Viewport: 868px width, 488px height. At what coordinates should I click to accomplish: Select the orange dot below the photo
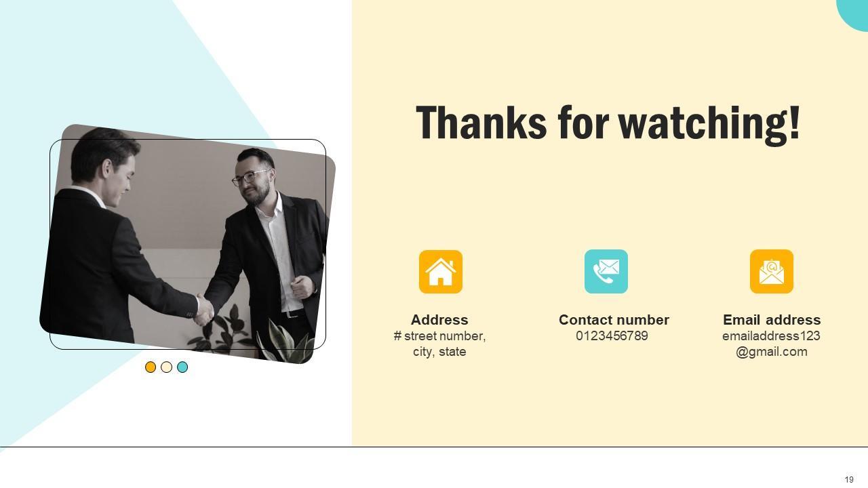tap(151, 367)
